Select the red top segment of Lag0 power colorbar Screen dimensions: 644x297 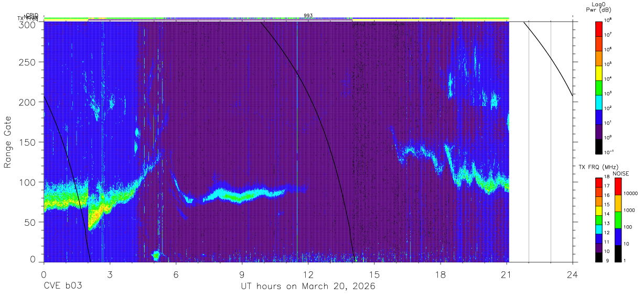tap(599, 28)
